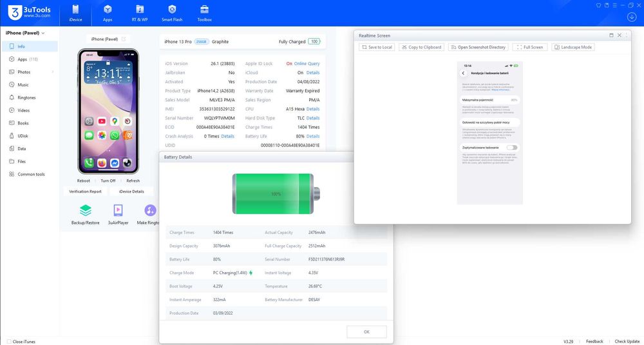Click Feedback in status bar
The image size is (644, 345).
(x=594, y=341)
